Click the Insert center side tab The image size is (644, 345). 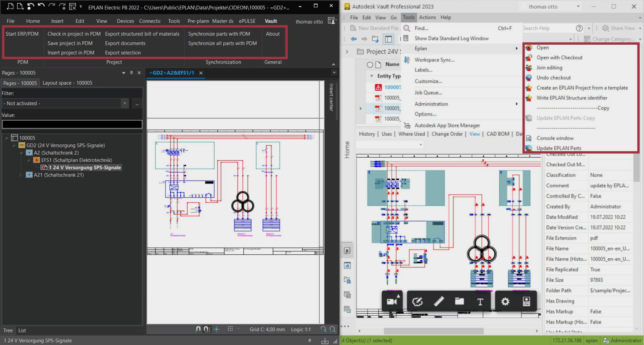click(331, 97)
